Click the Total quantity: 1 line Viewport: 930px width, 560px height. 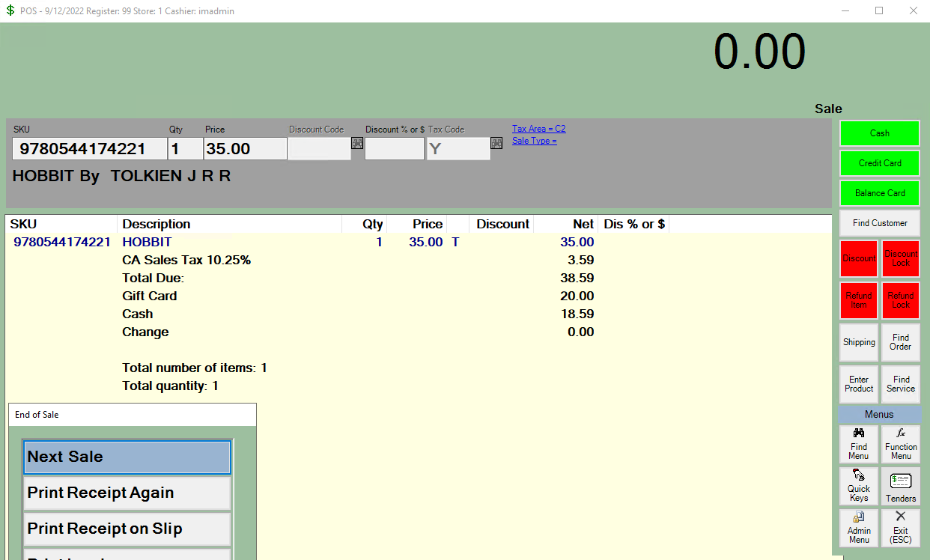tap(171, 386)
